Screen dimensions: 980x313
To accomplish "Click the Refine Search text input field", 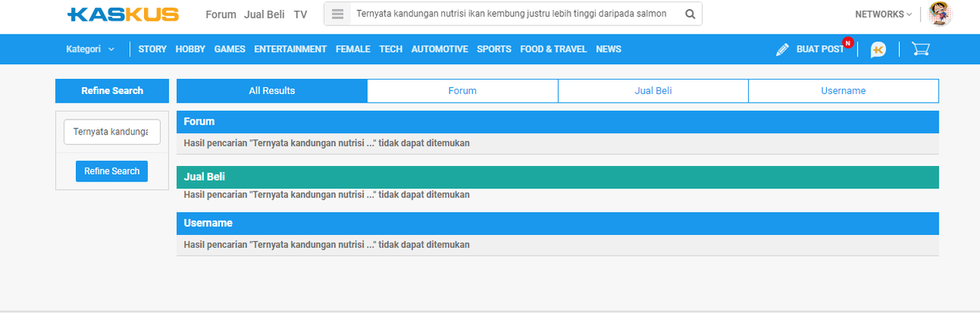I will (x=112, y=132).
